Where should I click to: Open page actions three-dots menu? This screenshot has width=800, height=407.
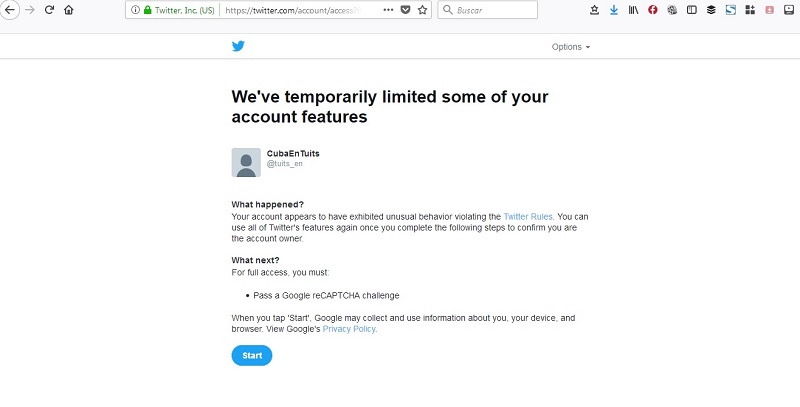pyautogui.click(x=388, y=10)
